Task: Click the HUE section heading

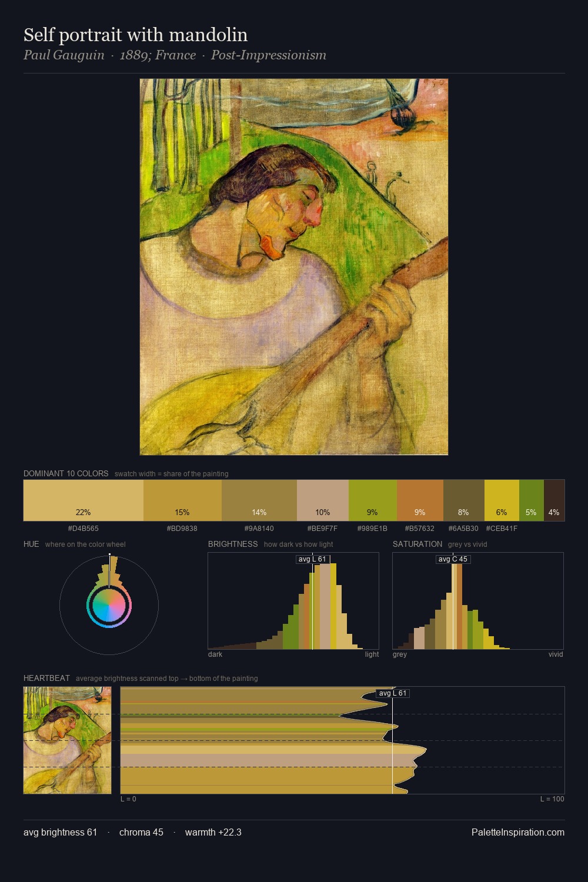Action: coord(31,544)
